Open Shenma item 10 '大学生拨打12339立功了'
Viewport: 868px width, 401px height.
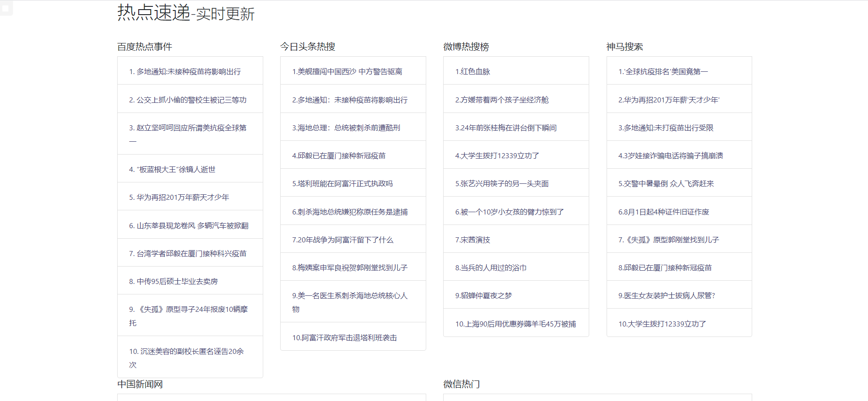coord(662,324)
